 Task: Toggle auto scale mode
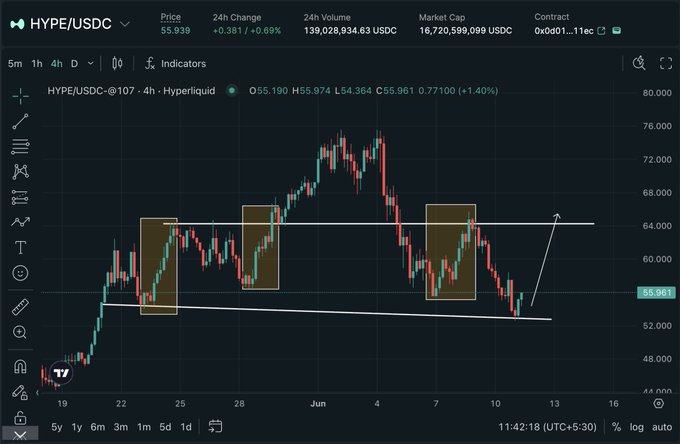point(662,427)
